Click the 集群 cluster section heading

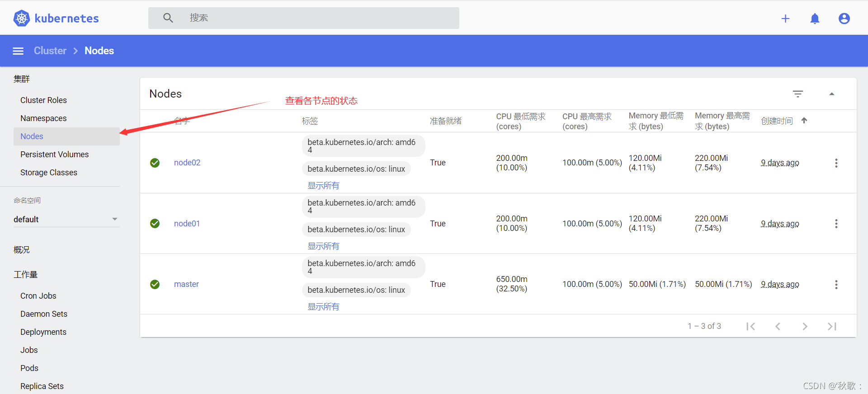(x=22, y=79)
